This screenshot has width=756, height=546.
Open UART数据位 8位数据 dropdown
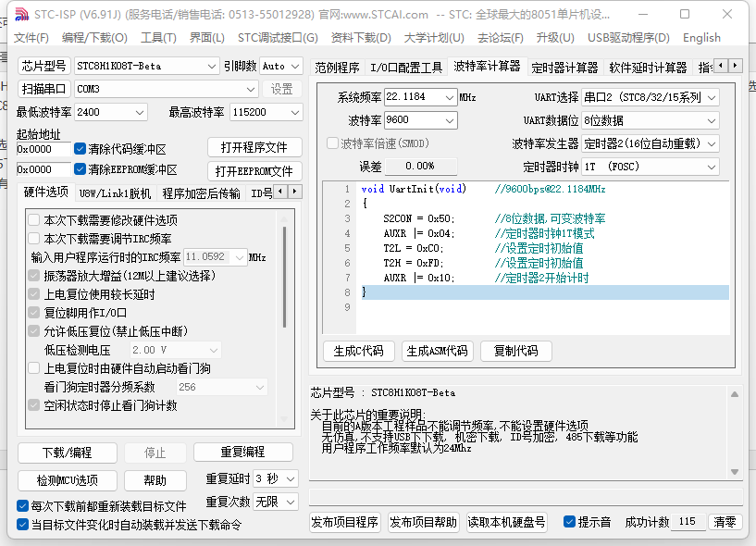click(x=650, y=120)
